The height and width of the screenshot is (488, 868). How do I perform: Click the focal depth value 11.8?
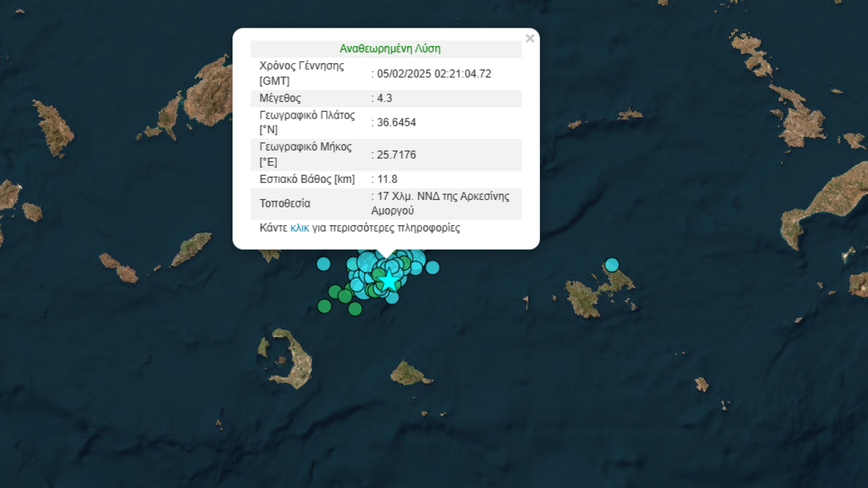pos(387,180)
